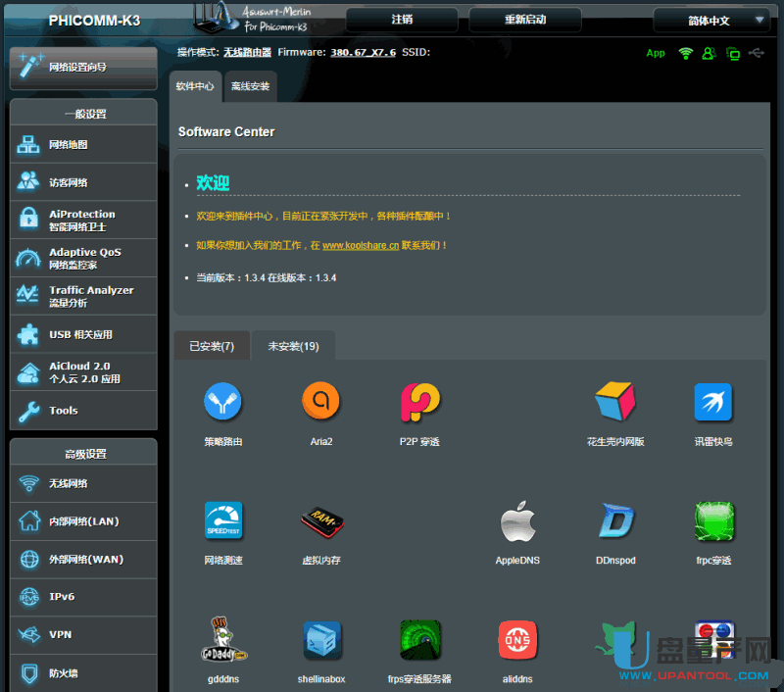Click the 注销 logout button
The width and height of the screenshot is (784, 692).
click(402, 20)
